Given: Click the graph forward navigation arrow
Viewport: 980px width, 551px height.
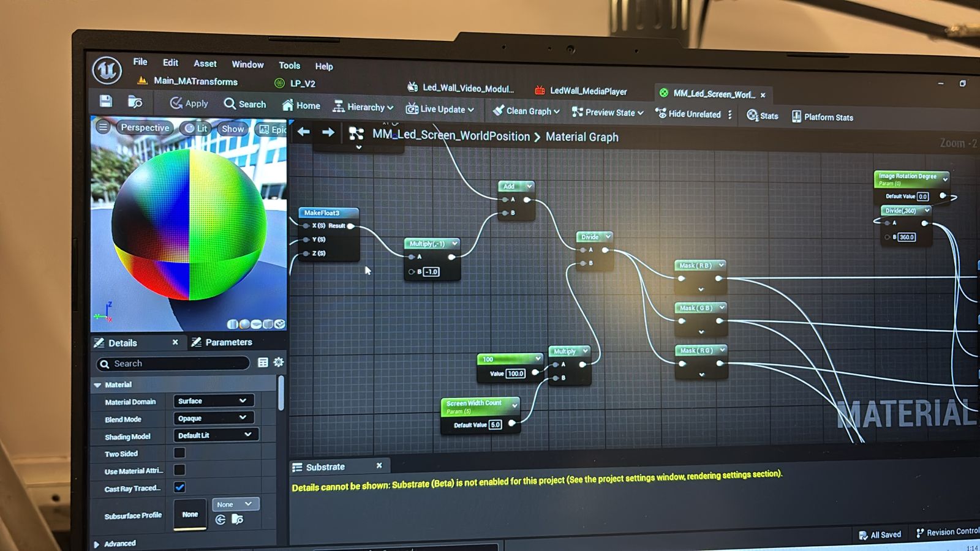Looking at the screenshot, I should [x=328, y=132].
